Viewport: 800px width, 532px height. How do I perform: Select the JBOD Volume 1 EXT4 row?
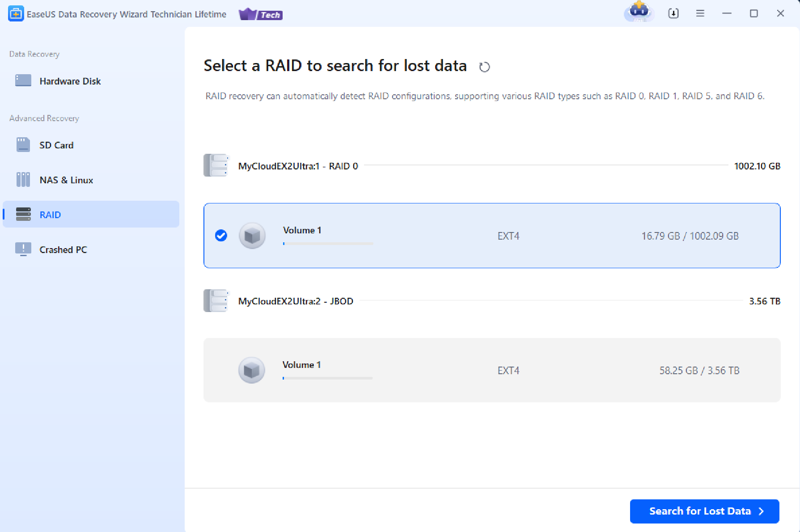(x=491, y=370)
